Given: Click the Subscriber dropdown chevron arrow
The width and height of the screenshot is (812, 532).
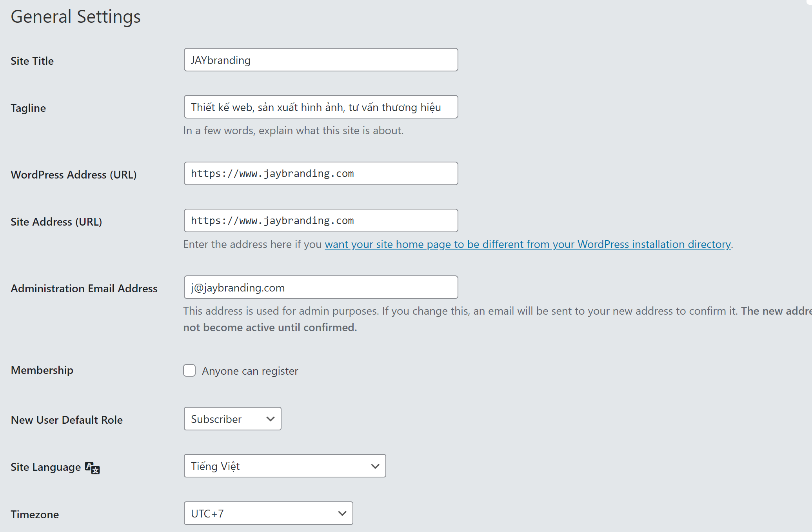Looking at the screenshot, I should [270, 419].
